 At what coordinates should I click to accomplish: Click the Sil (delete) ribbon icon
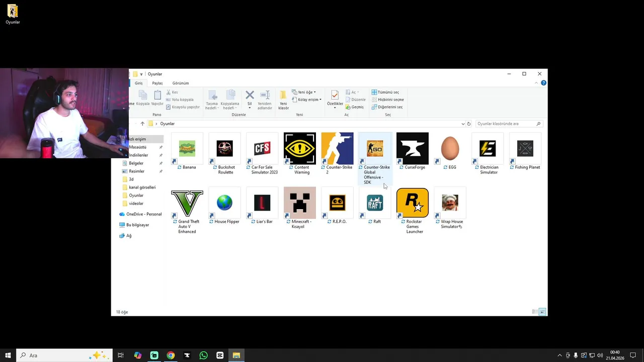(x=250, y=95)
